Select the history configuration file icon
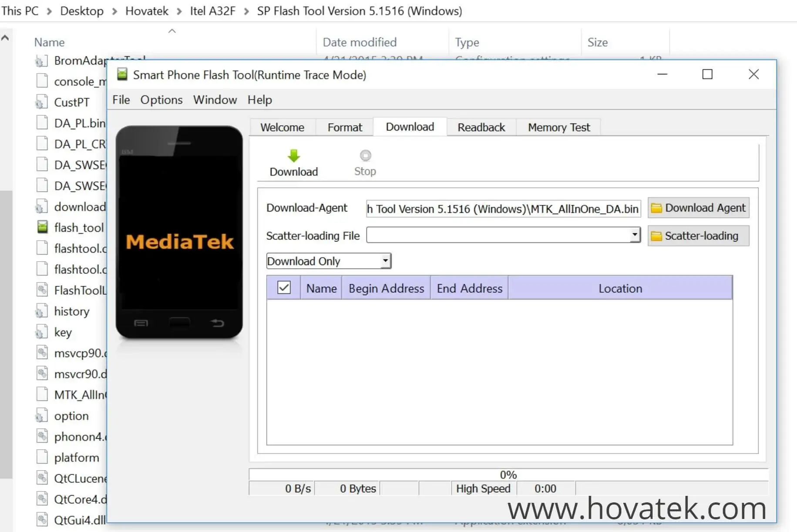The width and height of the screenshot is (797, 532). 42,310
